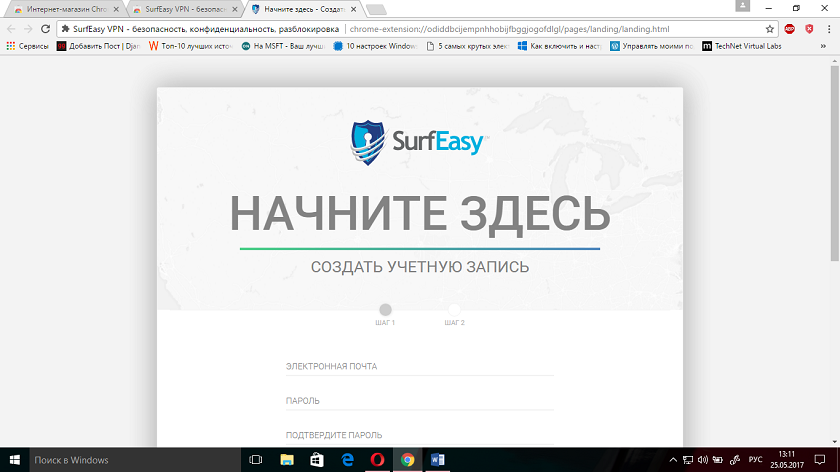Image resolution: width=840 pixels, height=472 pixels.
Task: Switch to the Интернет-магазин Chrome tab
Action: pos(62,9)
